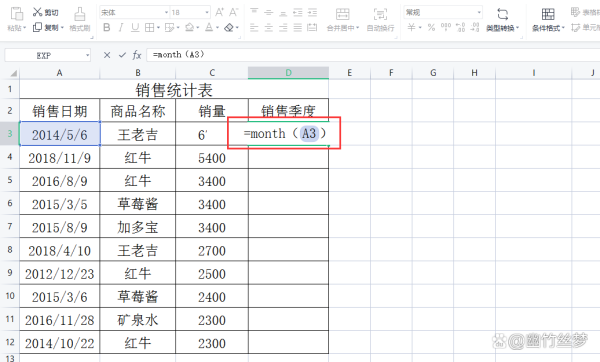Click the table style icon at top right
600x362 pixels.
[575, 12]
